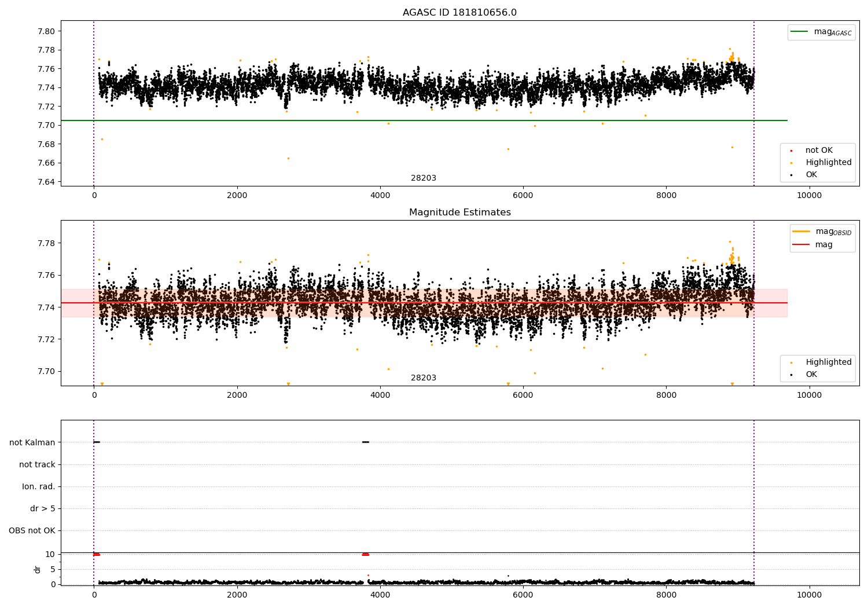868x608 pixels.
Task: Click the 10 tick on the dr axis
Action: coord(50,554)
